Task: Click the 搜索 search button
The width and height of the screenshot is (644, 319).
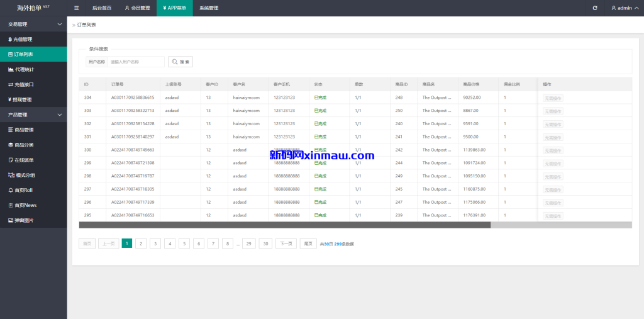Action: [x=180, y=62]
